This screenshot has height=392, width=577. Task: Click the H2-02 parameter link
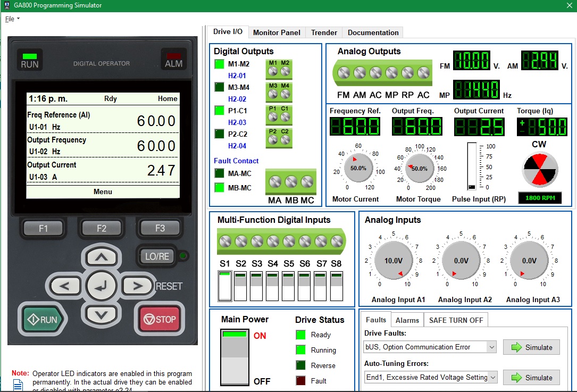point(237,99)
